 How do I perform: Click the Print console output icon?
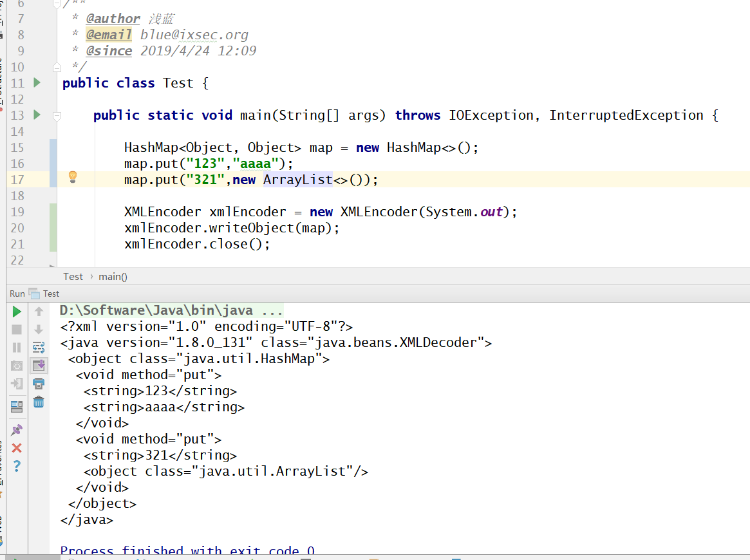[39, 384]
